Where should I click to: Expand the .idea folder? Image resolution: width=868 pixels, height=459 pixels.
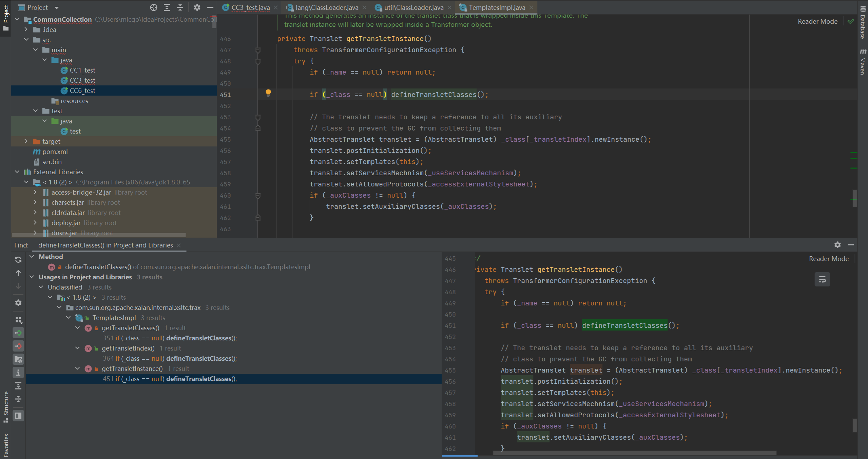26,29
